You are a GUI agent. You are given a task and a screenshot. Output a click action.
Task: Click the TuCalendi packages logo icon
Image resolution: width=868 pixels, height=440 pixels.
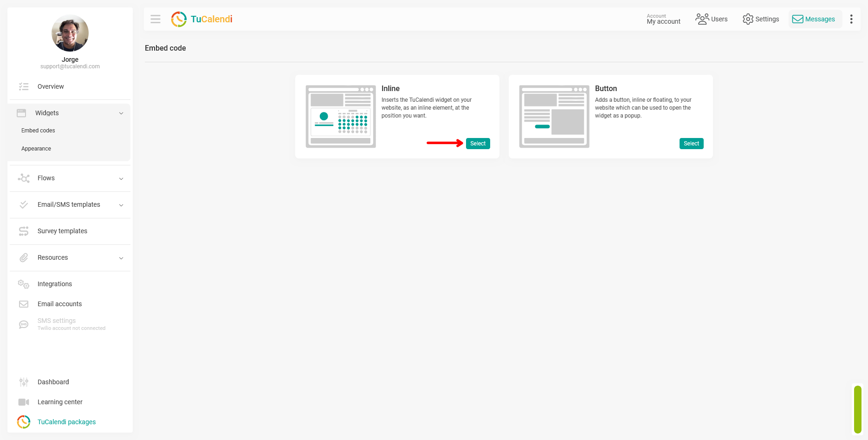point(24,422)
